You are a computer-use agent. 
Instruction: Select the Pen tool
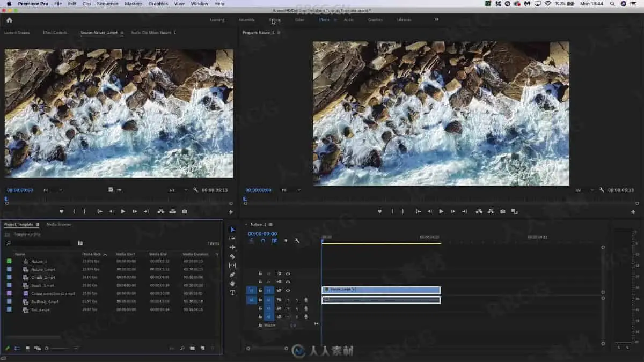click(x=232, y=275)
